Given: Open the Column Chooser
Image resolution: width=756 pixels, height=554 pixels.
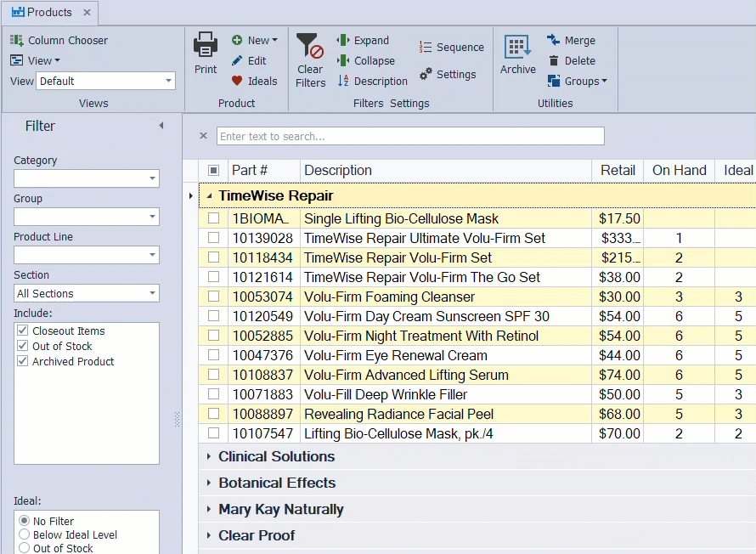Looking at the screenshot, I should 59,41.
